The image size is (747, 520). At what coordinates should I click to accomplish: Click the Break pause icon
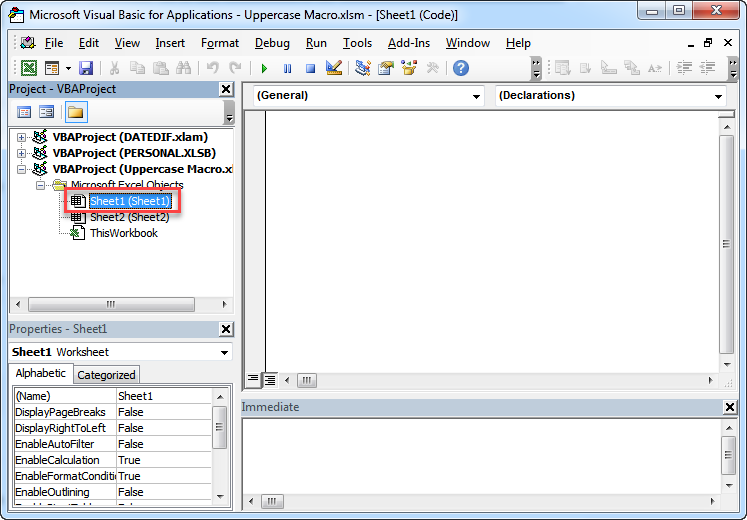click(287, 69)
